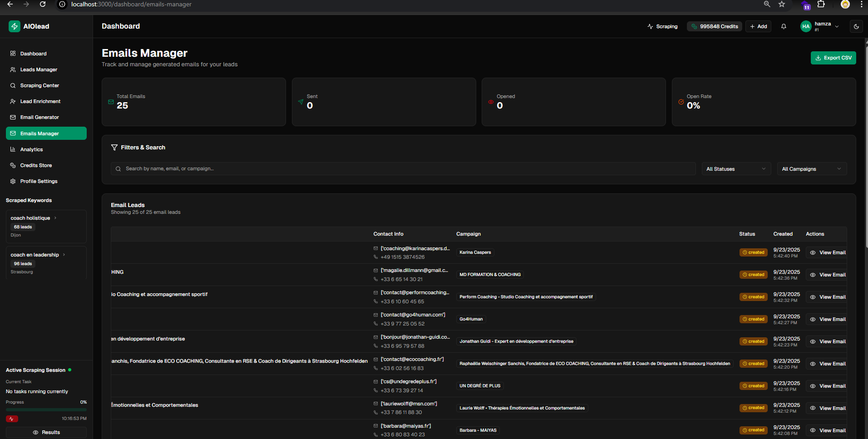This screenshot has height=439, width=868.
Task: Click the Profile Settings gear icon
Action: [13, 181]
